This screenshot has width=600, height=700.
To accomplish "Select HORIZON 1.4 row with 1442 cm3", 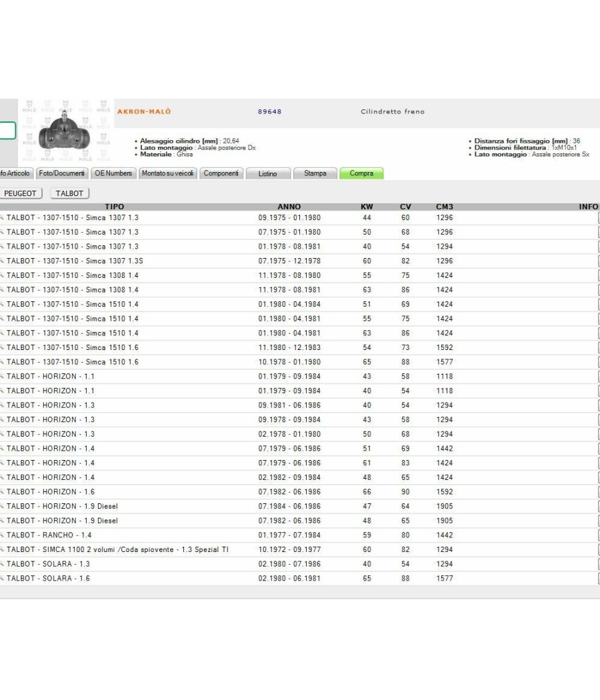I will tap(299, 449).
